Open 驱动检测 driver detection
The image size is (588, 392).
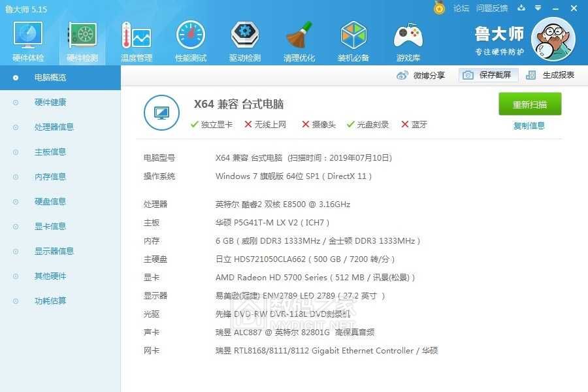(x=245, y=41)
